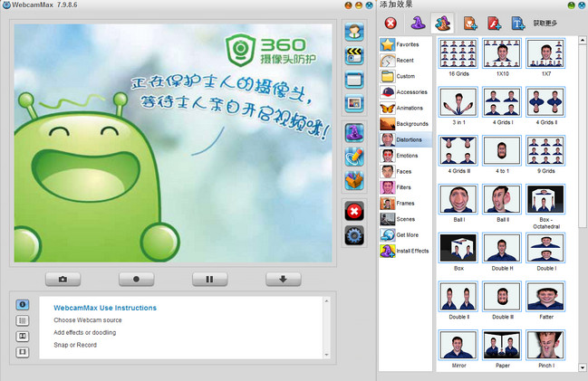Apply the Ball I distortion effect
The width and height of the screenshot is (588, 381).
[457, 205]
